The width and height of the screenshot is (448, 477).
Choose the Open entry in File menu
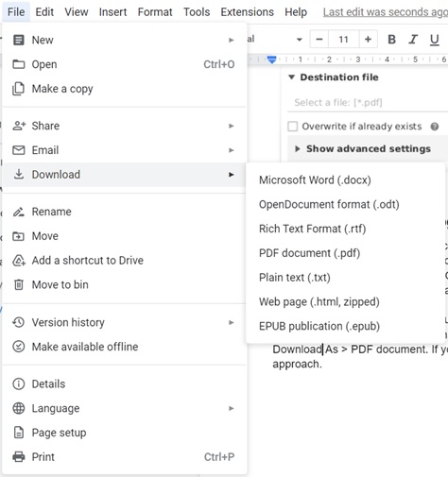point(125,64)
